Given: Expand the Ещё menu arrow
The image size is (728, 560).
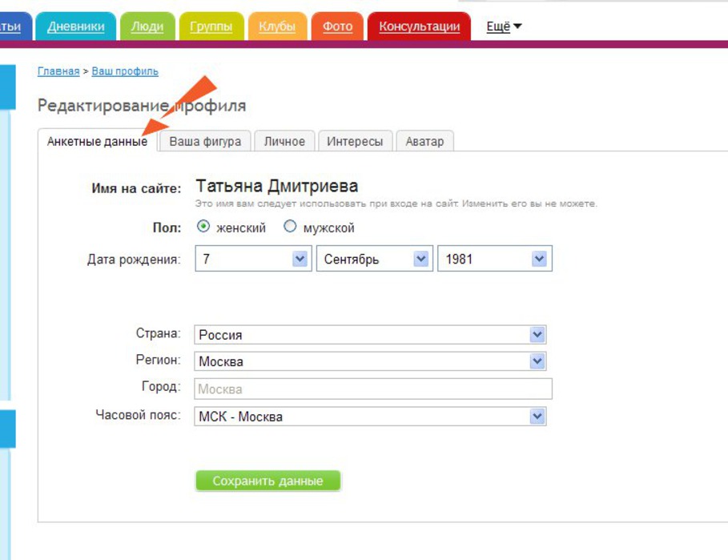Looking at the screenshot, I should [517, 26].
